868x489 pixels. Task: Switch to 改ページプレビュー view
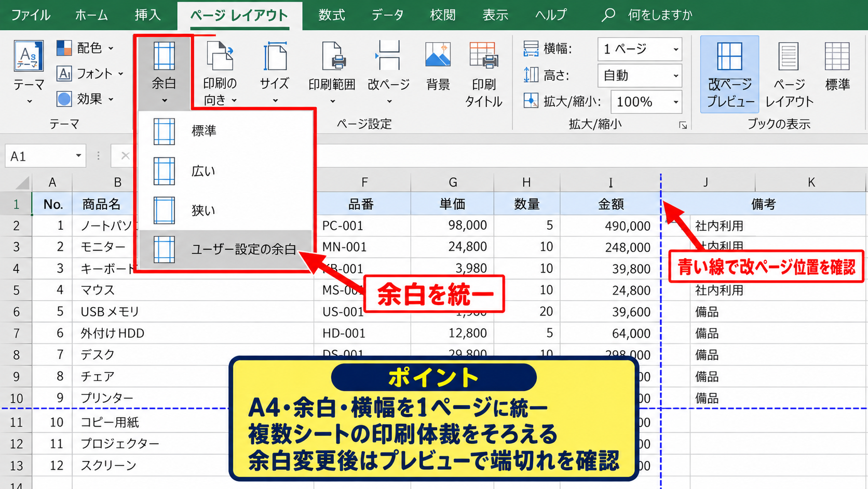click(730, 74)
